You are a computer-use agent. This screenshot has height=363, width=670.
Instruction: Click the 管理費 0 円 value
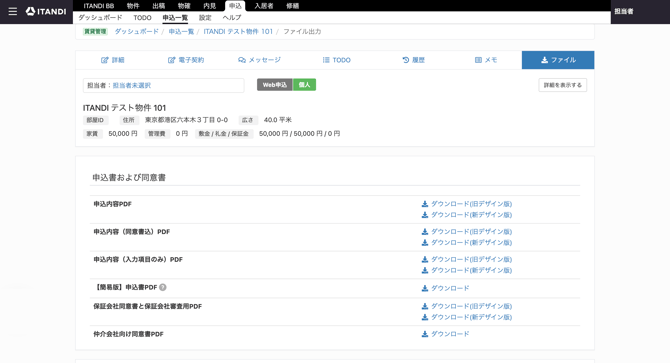click(x=182, y=134)
